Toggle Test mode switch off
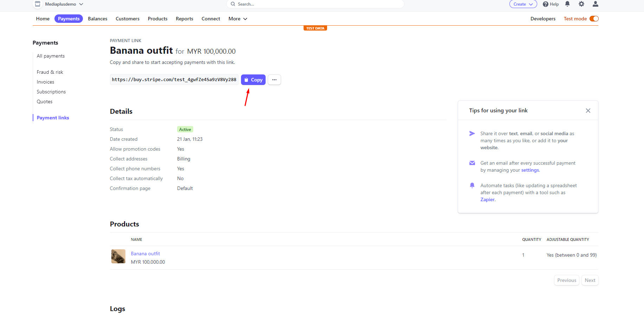Screen dimensions: 644x316 [594, 19]
